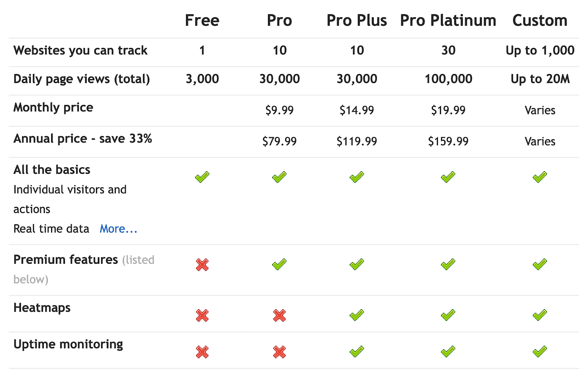Click the Custom plan heading

539,21
